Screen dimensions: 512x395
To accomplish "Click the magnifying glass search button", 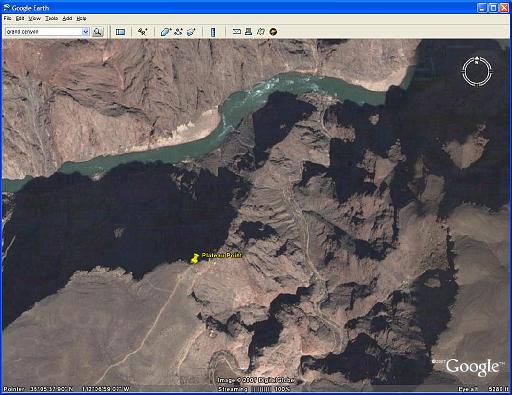I will (x=98, y=32).
